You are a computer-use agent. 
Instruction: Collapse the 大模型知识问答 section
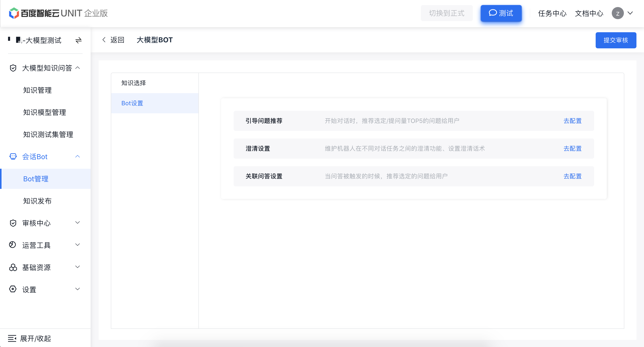[78, 68]
